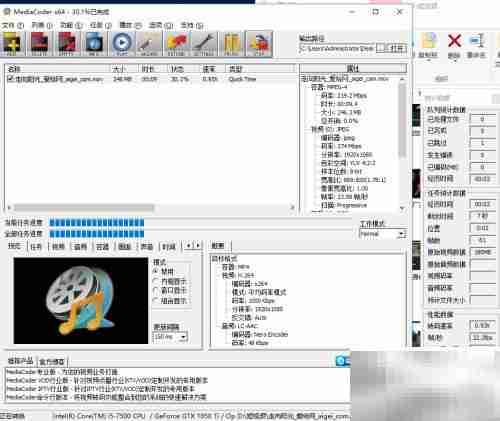Click the DELETE toolbar icon
The width and height of the screenshot is (500, 421).
40,44
